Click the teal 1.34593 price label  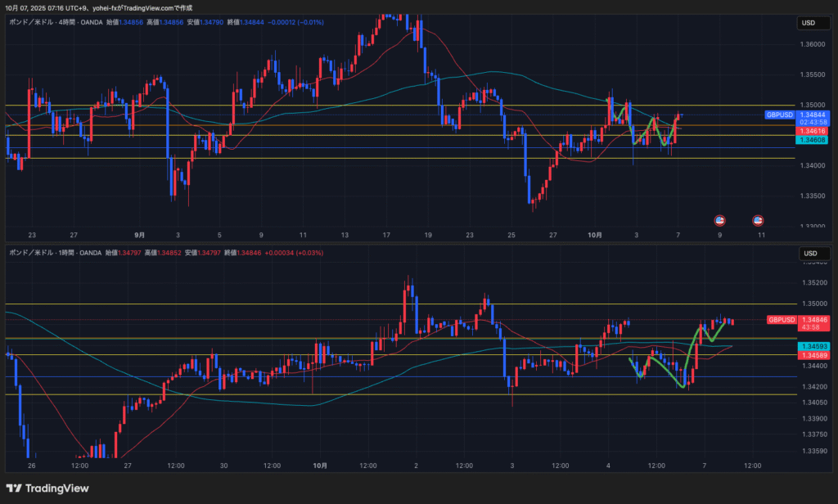(813, 347)
